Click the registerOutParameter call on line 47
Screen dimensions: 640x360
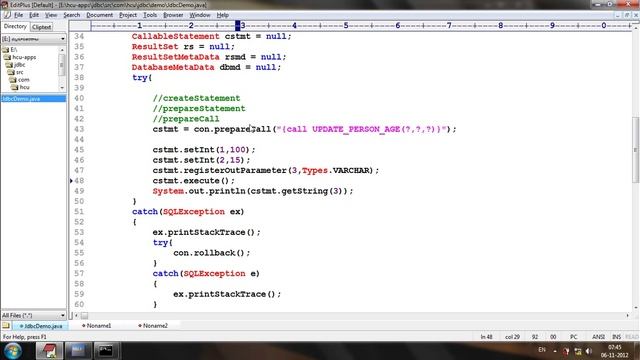coord(266,170)
